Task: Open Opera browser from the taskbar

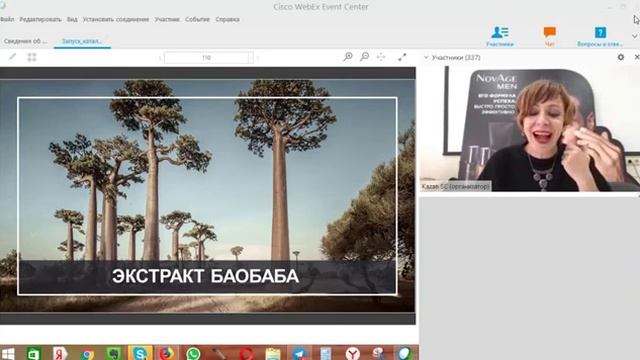Action: coord(246,353)
